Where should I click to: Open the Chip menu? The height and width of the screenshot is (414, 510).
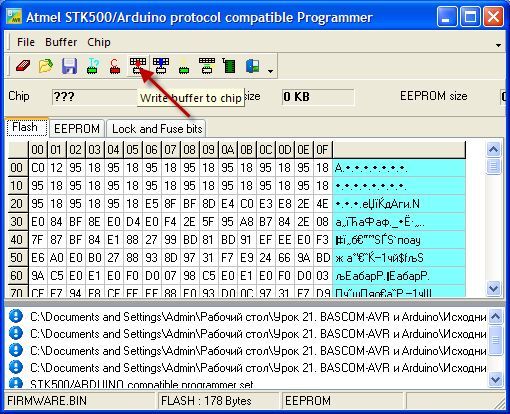click(x=99, y=42)
